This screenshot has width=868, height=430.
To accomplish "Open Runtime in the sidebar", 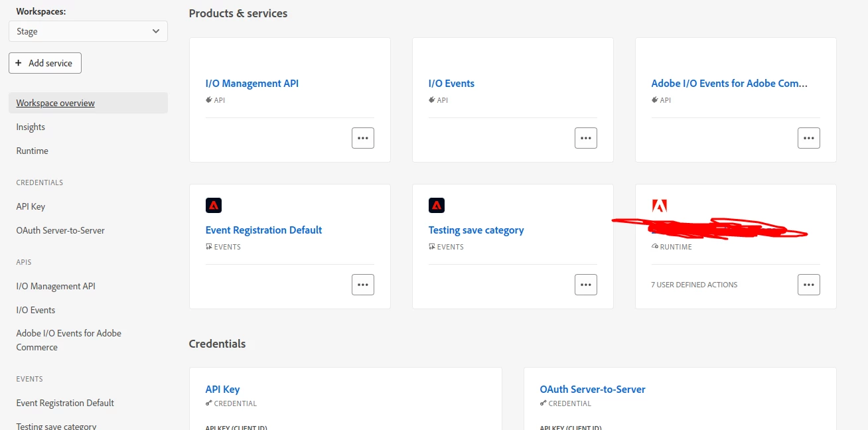I will [x=33, y=151].
